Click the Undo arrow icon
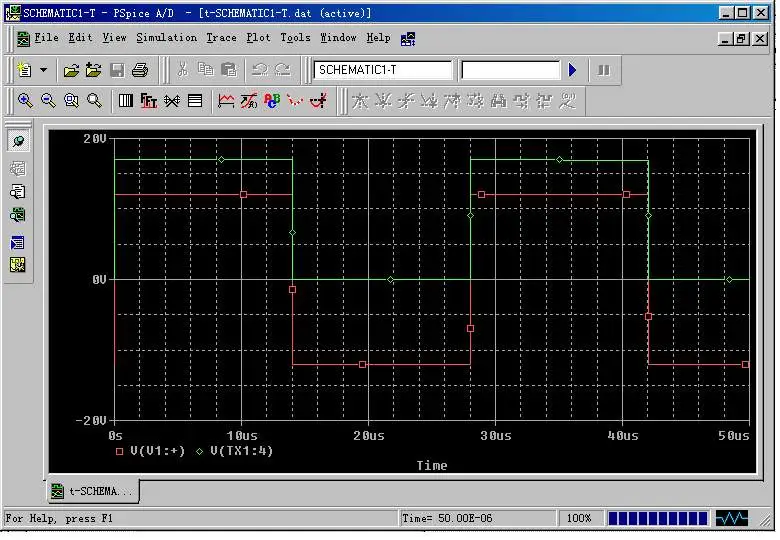780x540 pixels. (259, 70)
